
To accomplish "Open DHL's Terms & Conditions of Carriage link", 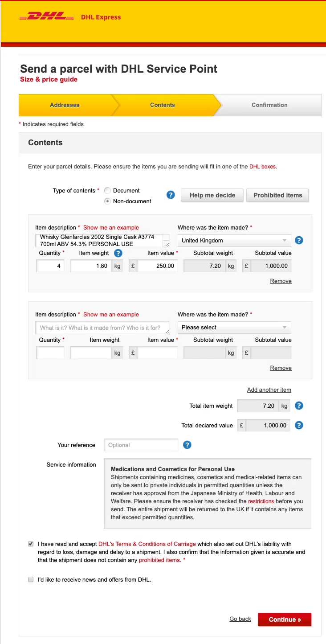I will click(147, 544).
